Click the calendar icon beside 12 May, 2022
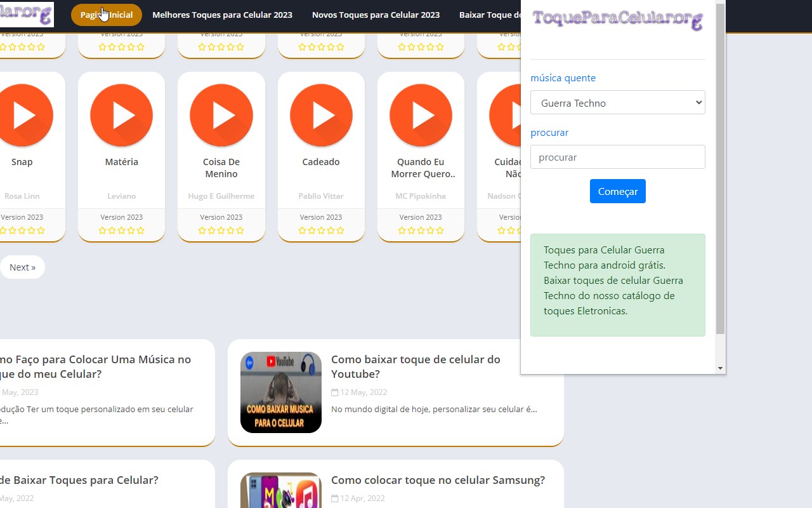This screenshot has width=812, height=508. pyautogui.click(x=334, y=392)
